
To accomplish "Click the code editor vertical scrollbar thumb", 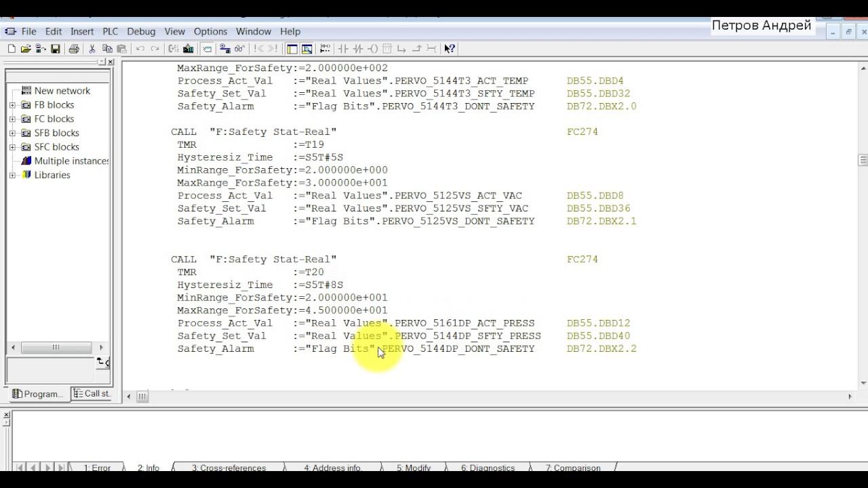I will (863, 160).
